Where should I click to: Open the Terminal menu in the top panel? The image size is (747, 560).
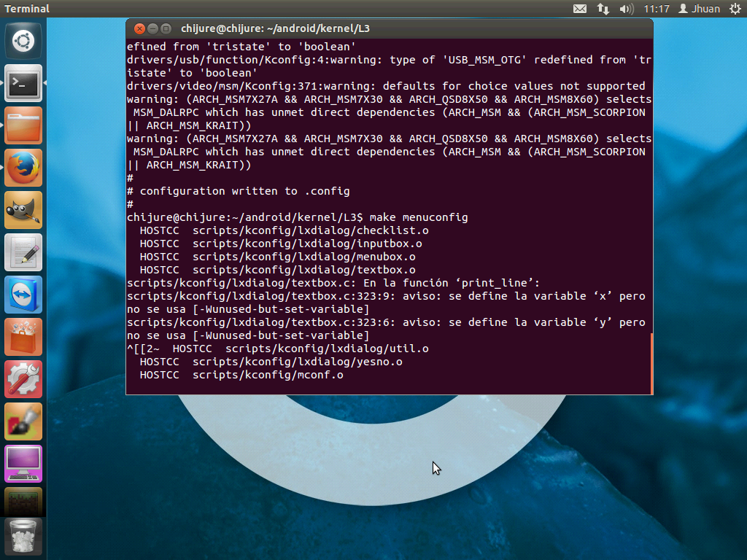(x=26, y=8)
